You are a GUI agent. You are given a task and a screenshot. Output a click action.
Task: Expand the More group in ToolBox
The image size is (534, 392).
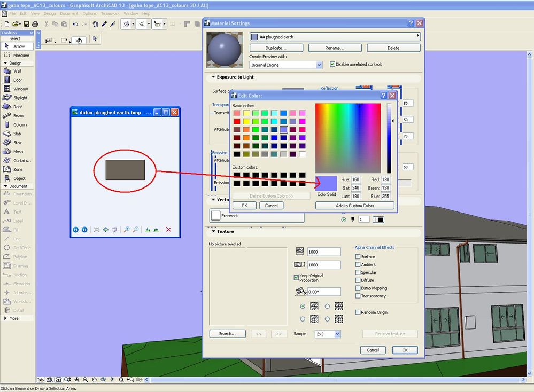click(x=5, y=318)
